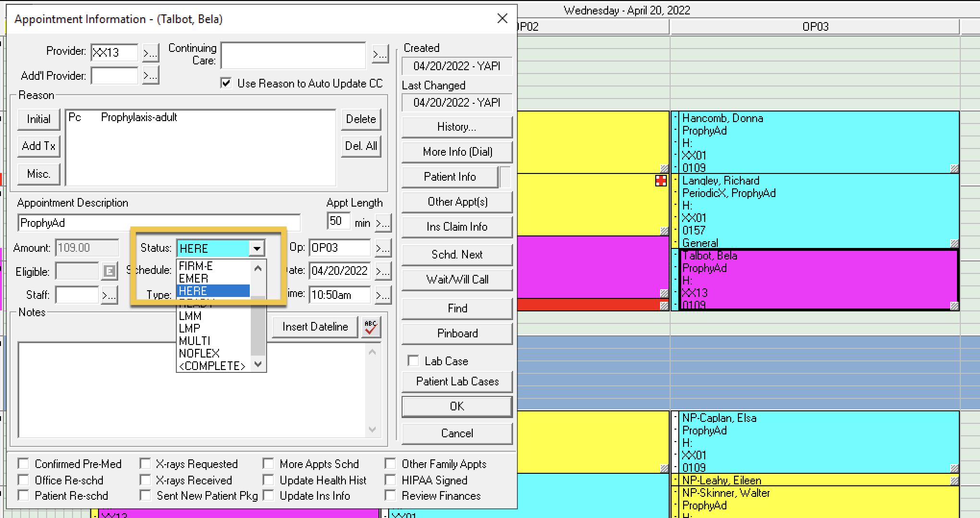
Task: Click into the Provider field
Action: click(114, 52)
